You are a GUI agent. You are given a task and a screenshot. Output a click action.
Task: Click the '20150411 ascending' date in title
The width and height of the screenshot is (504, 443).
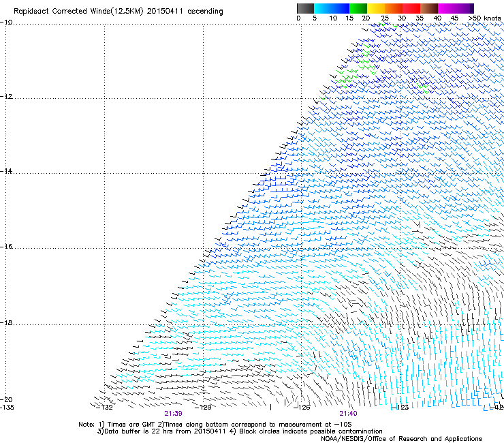[x=185, y=12]
